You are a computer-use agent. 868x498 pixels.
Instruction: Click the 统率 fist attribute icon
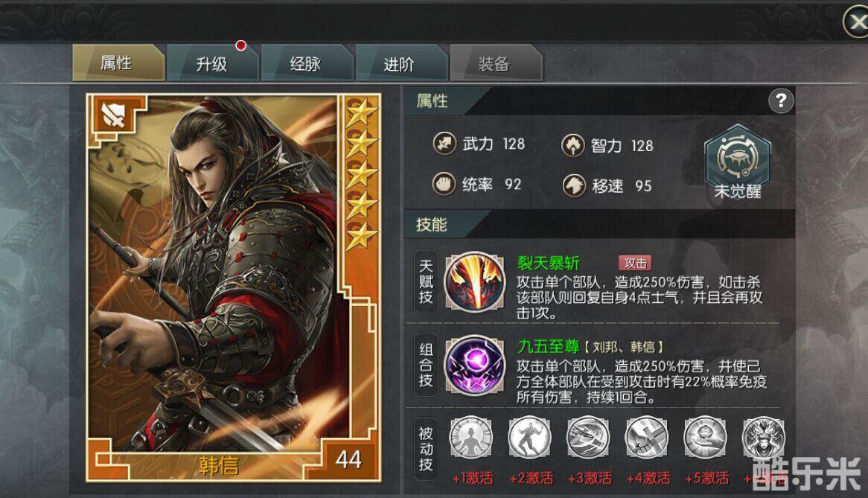pos(444,183)
